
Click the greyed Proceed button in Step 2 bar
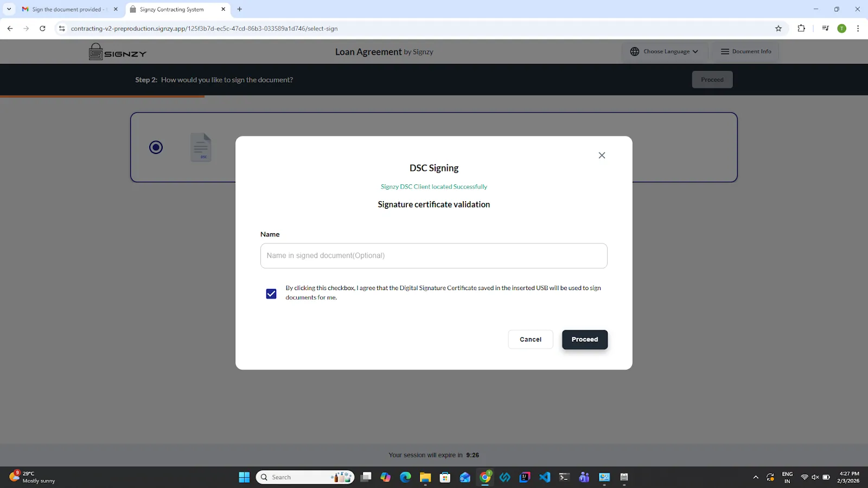tap(712, 80)
